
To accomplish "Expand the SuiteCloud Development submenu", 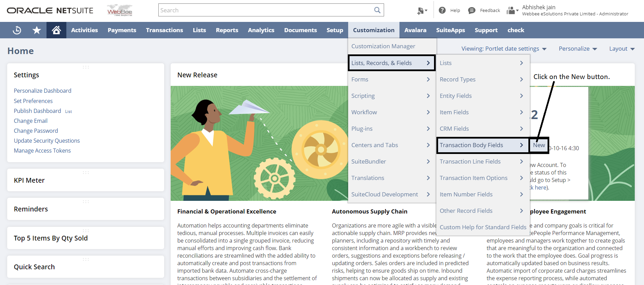I will 392,194.
